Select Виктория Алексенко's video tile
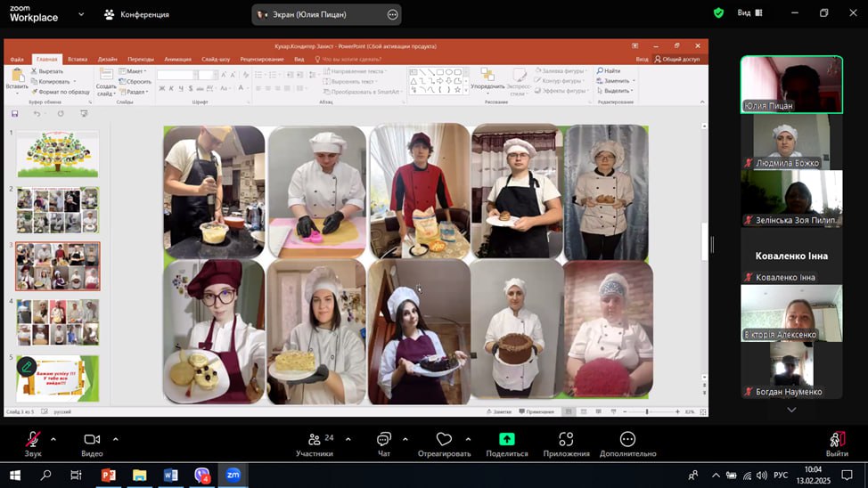This screenshot has height=488, width=868. point(791,313)
